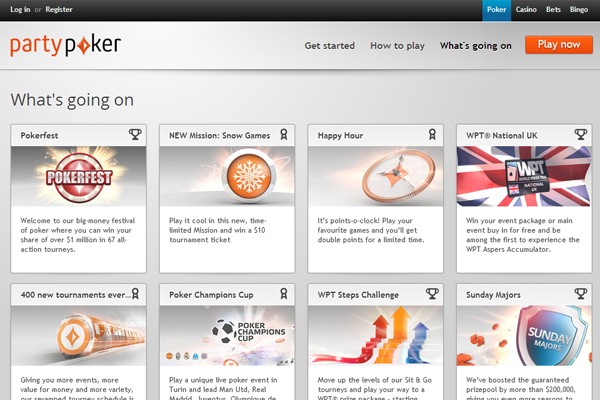The height and width of the screenshot is (400, 600).
Task: Click the What's going on page heading
Action: [72, 100]
